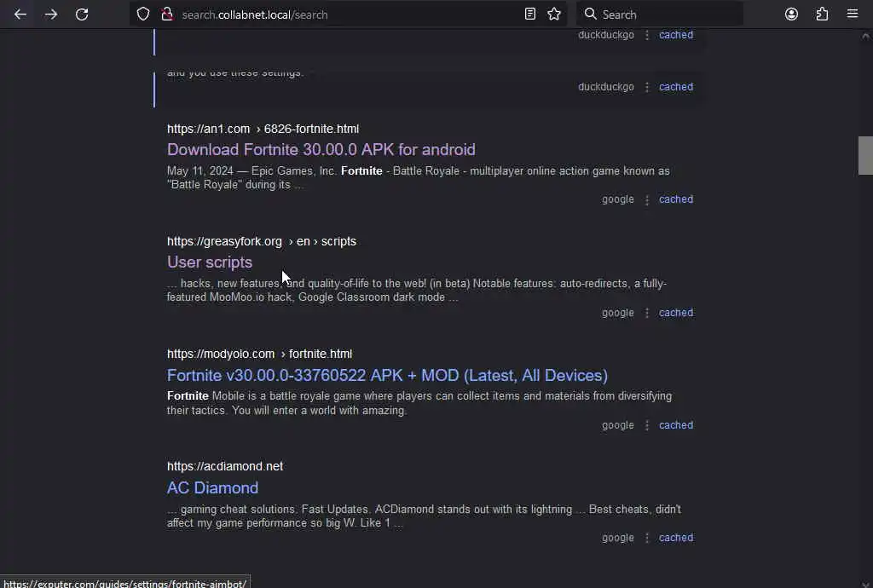The width and height of the screenshot is (873, 588).
Task: Expand options dots for AC Diamond result
Action: pyautogui.click(x=646, y=539)
